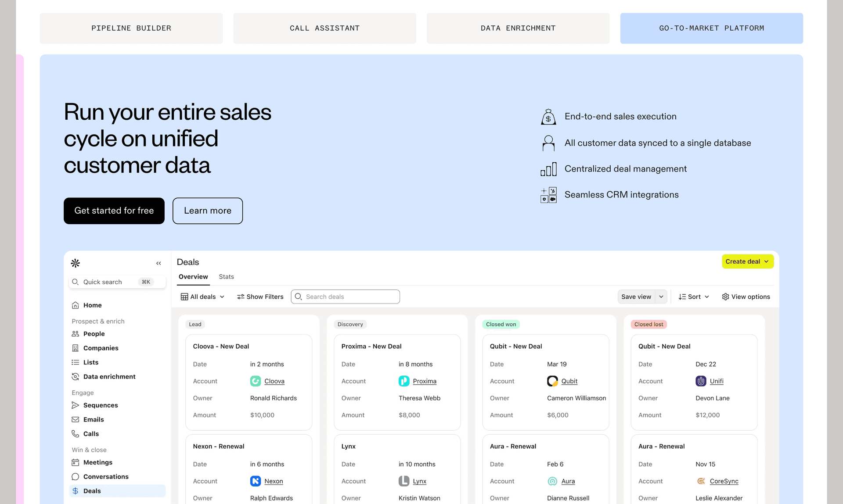Click the Data enrichment icon
Screen dimensions: 843x504
(x=76, y=377)
